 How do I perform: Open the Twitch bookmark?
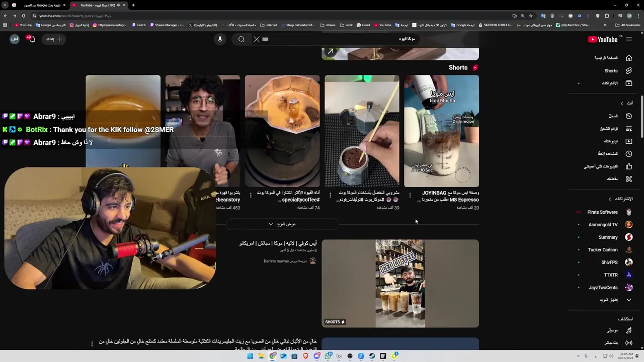point(139,25)
